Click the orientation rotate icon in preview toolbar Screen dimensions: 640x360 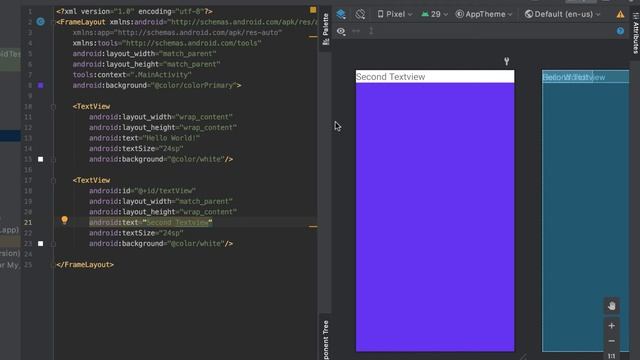coord(360,14)
